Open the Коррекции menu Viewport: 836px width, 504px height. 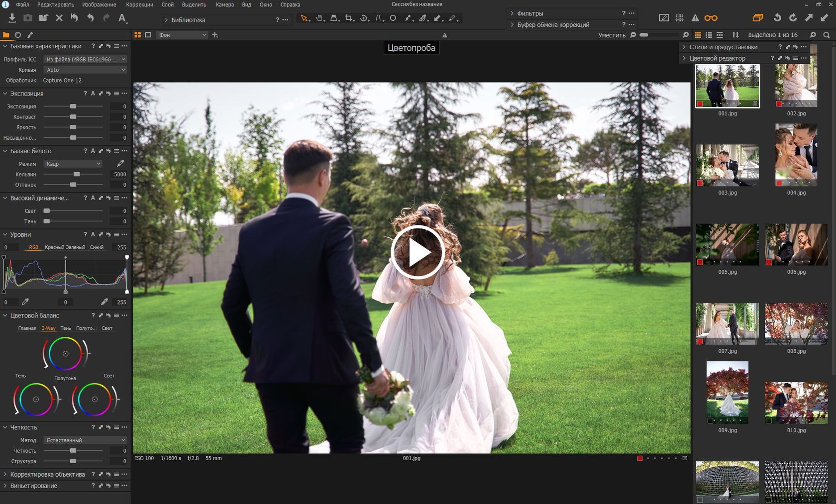[x=140, y=4]
